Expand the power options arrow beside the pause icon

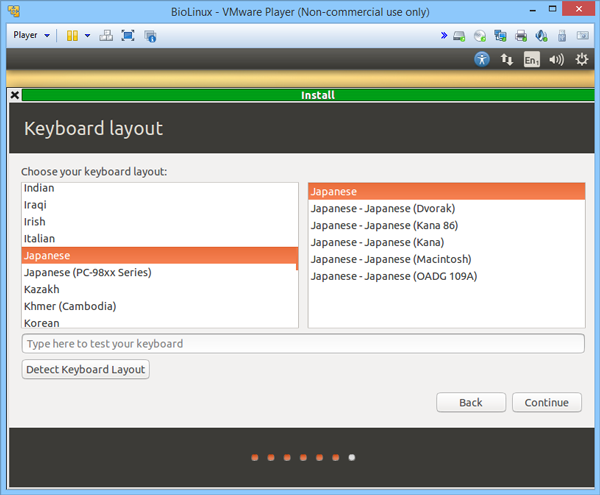coord(87,36)
